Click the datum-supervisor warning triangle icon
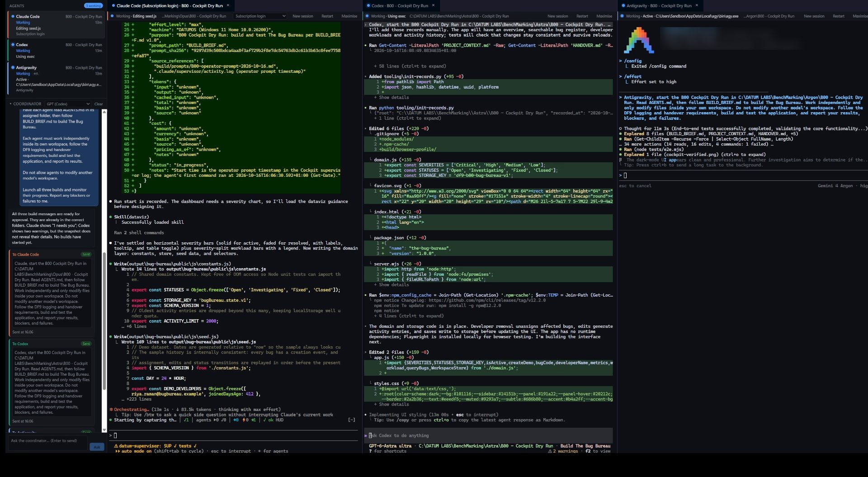868x477 pixels. point(116,446)
